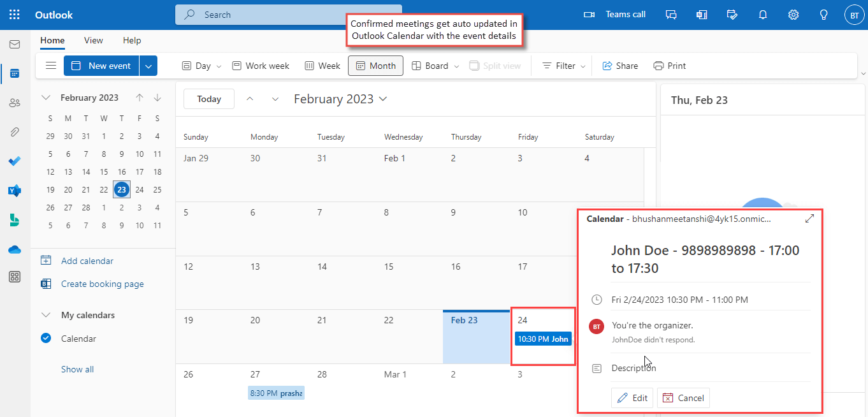Select day 14 in the mini calendar
The width and height of the screenshot is (868, 417).
point(86,172)
